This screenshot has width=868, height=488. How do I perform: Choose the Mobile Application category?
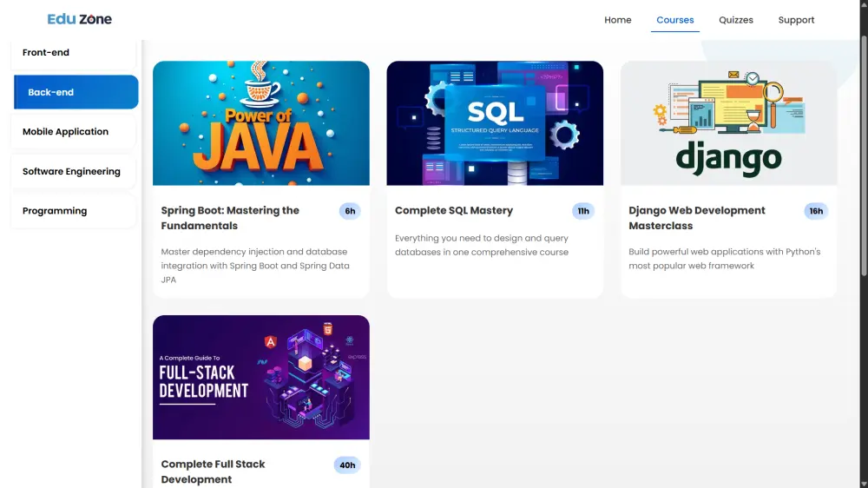(74, 132)
